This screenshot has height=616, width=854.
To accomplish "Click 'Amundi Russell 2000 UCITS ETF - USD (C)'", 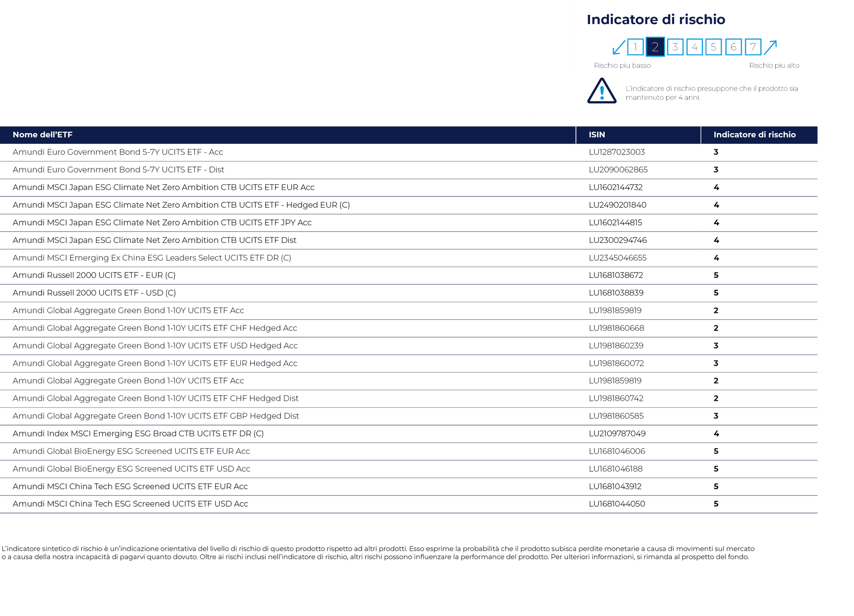I will pyautogui.click(x=94, y=293).
